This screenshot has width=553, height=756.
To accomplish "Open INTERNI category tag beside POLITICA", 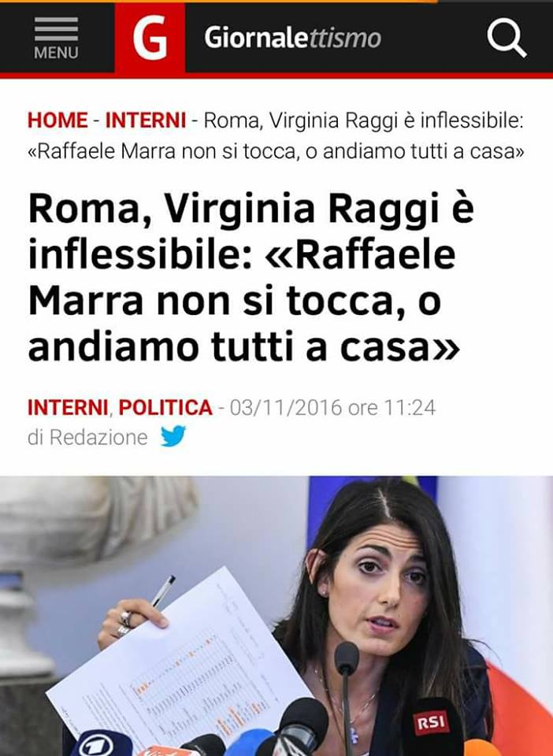I will coord(68,408).
